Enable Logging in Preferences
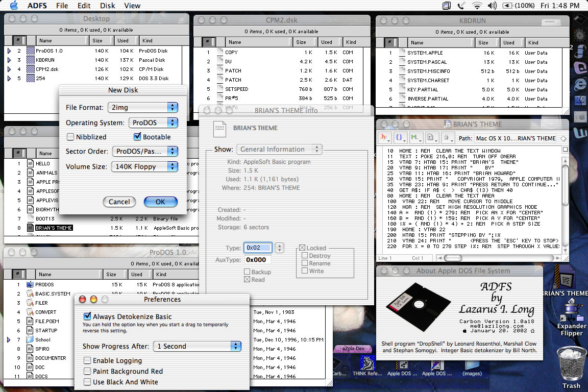The height and width of the screenshot is (392, 588). point(87,360)
